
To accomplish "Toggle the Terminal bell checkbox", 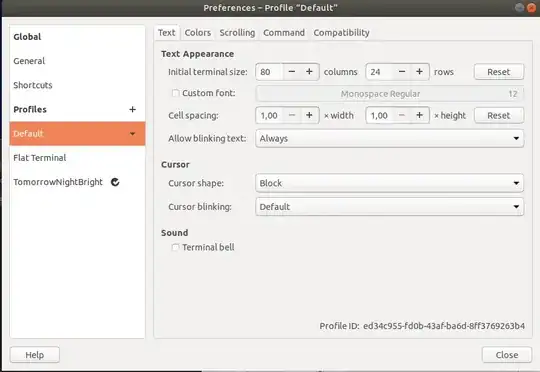I will (175, 247).
